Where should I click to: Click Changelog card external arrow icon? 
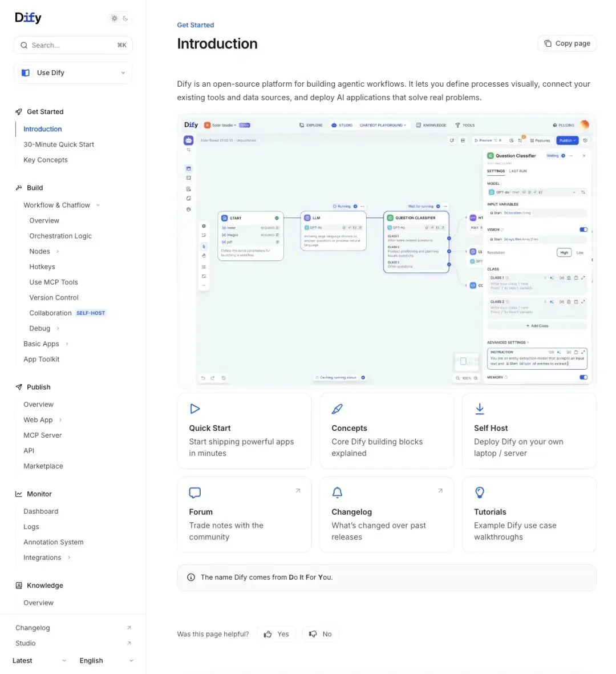coord(440,490)
